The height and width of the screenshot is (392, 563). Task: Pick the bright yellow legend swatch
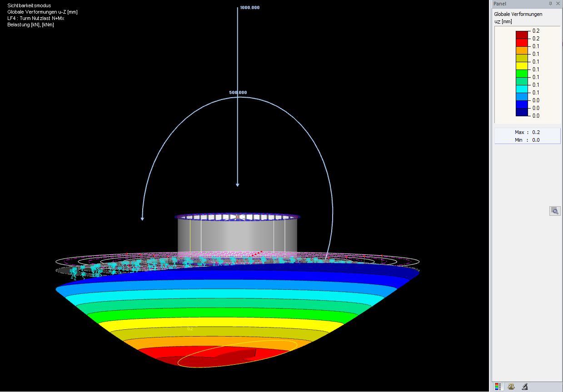pos(522,66)
